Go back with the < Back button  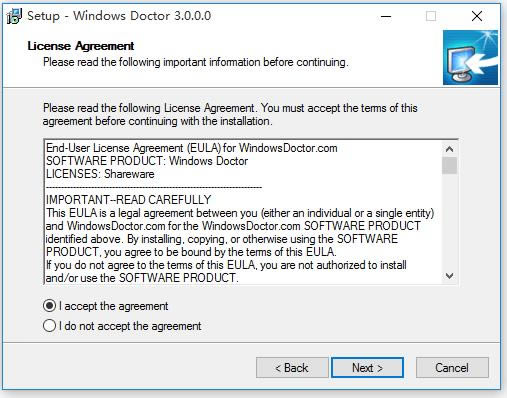[x=292, y=368]
